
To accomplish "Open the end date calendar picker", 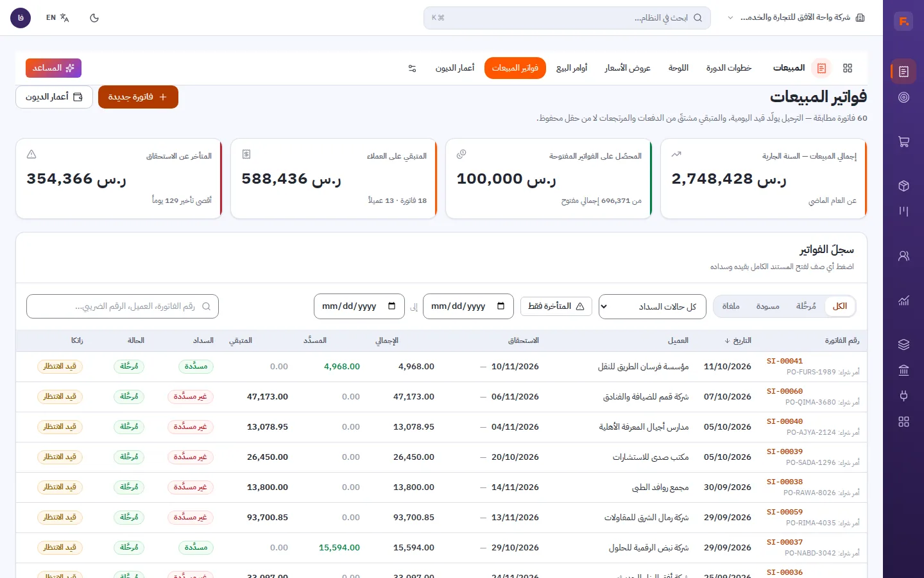I will click(392, 306).
